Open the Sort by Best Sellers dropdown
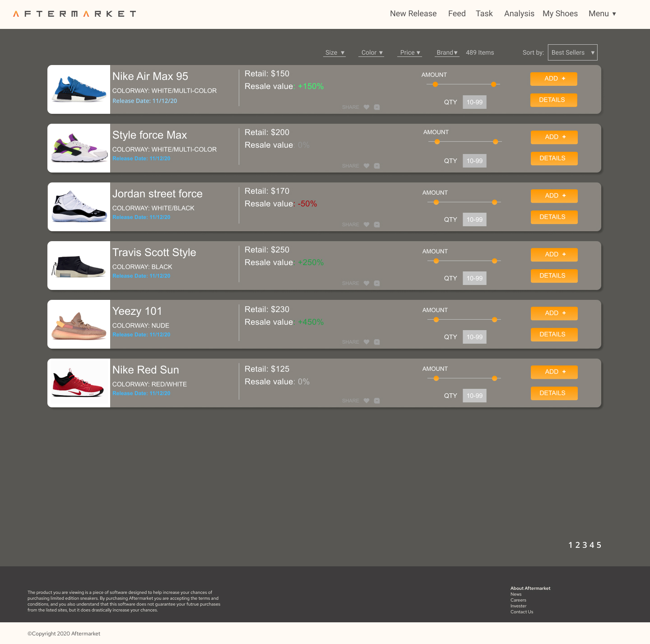Screen dimensions: 650x644 (x=572, y=52)
